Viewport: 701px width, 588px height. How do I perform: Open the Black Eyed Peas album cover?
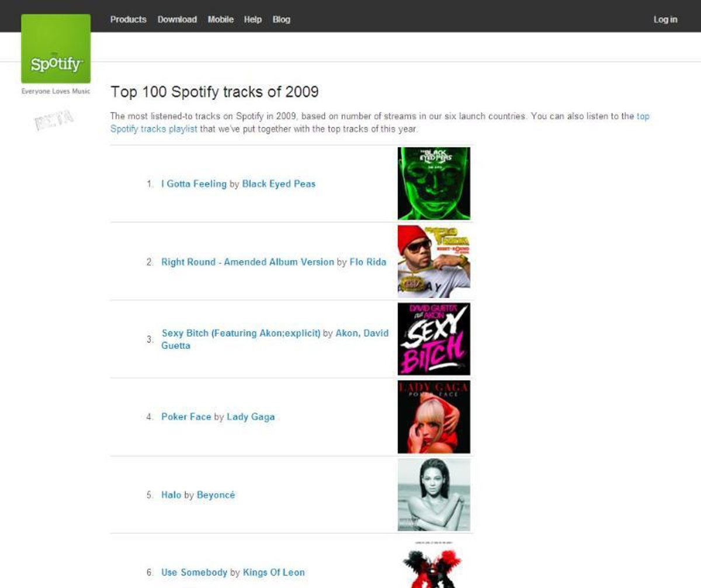point(433,184)
